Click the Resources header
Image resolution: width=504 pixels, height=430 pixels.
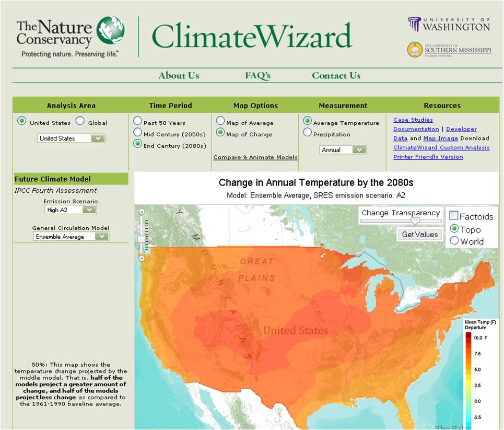pyautogui.click(x=442, y=106)
